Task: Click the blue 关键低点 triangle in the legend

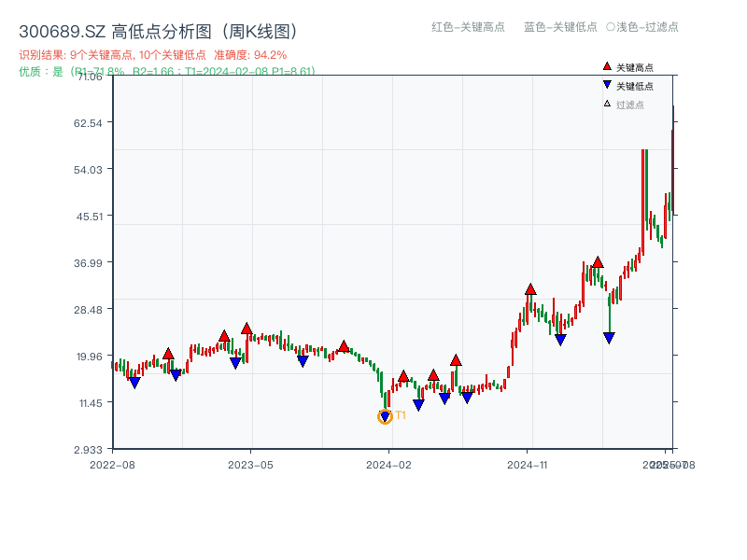Action: coord(607,85)
